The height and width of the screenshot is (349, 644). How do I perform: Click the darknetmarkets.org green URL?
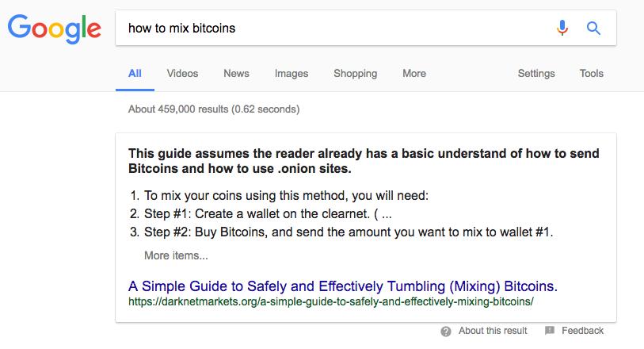point(331,301)
